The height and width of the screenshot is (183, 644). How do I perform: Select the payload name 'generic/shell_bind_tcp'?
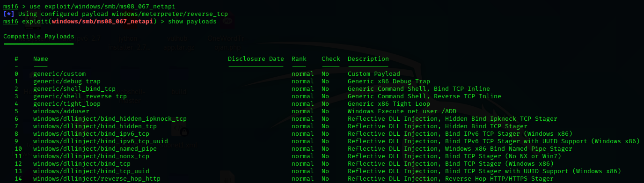click(74, 89)
